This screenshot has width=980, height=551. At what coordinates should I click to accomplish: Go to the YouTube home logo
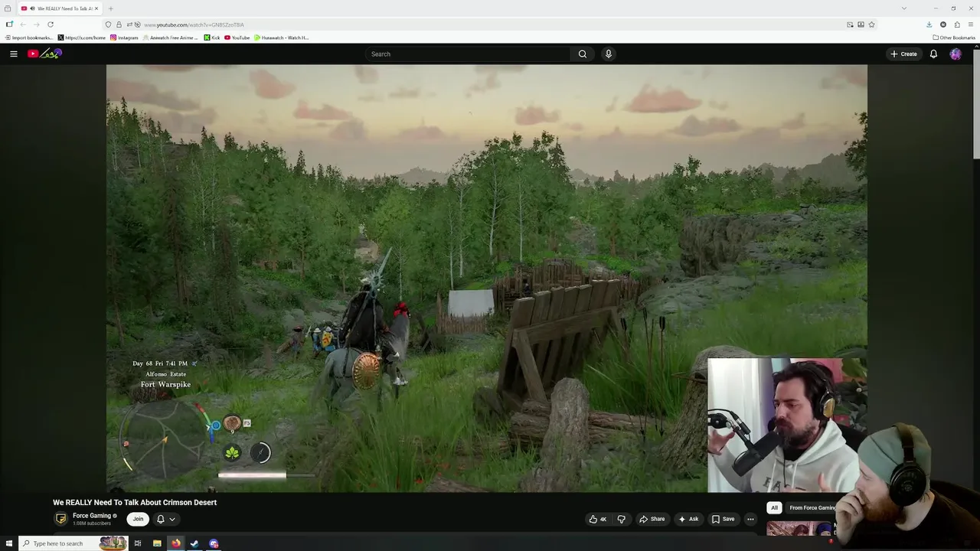(x=44, y=54)
